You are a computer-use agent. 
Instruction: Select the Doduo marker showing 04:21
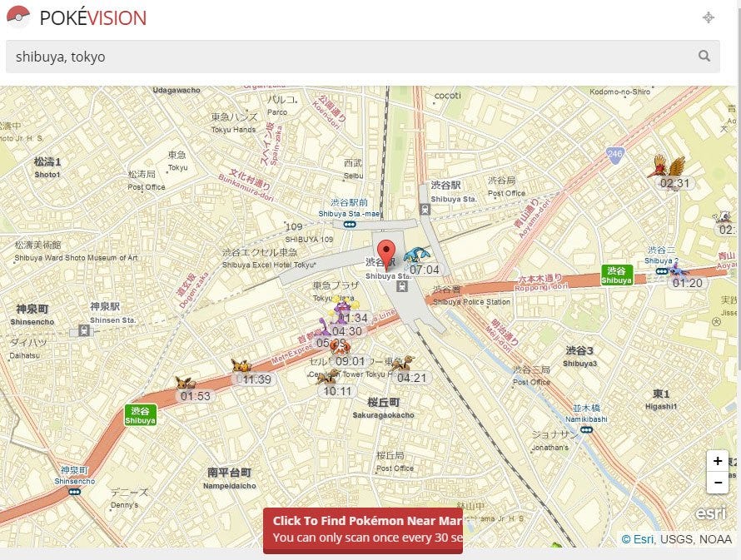(403, 364)
